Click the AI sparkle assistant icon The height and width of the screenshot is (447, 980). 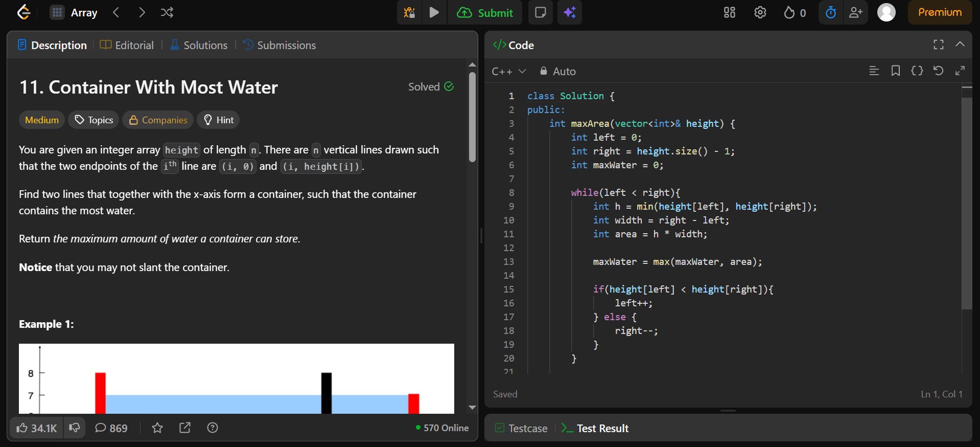click(x=570, y=12)
